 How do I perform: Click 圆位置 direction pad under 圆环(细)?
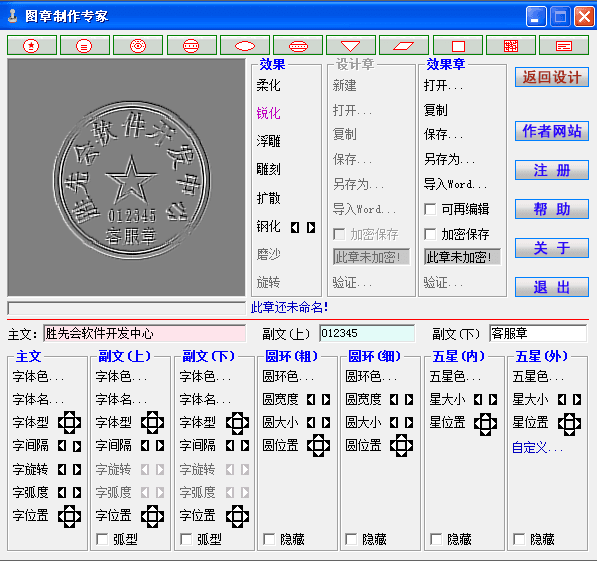pyautogui.click(x=401, y=445)
